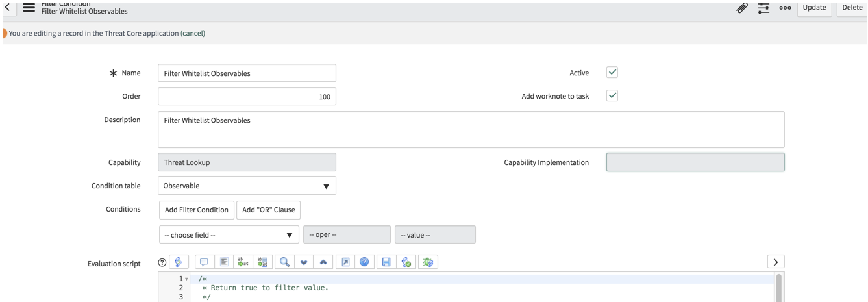Image resolution: width=868 pixels, height=302 pixels.
Task: Open script editor help (blue question) icon
Action: 364,262
